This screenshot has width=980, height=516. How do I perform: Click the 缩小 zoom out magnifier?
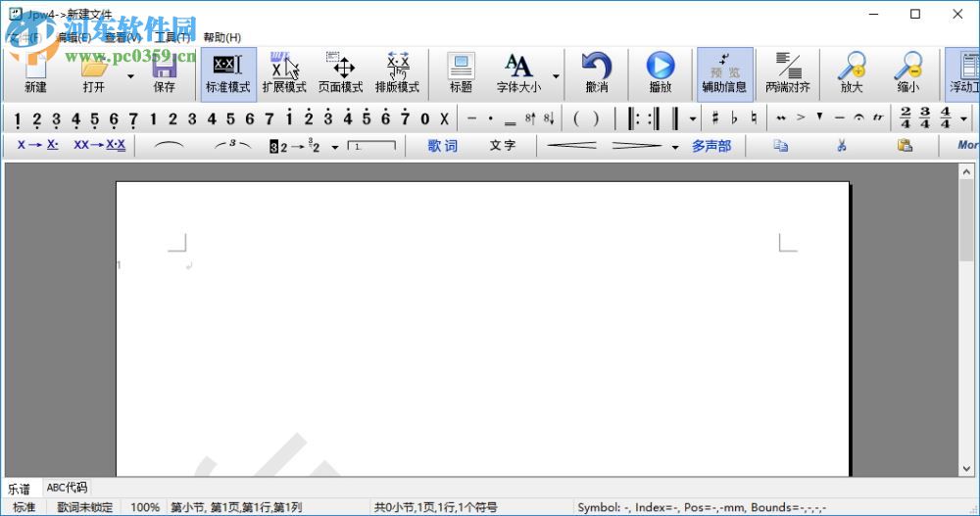click(908, 74)
